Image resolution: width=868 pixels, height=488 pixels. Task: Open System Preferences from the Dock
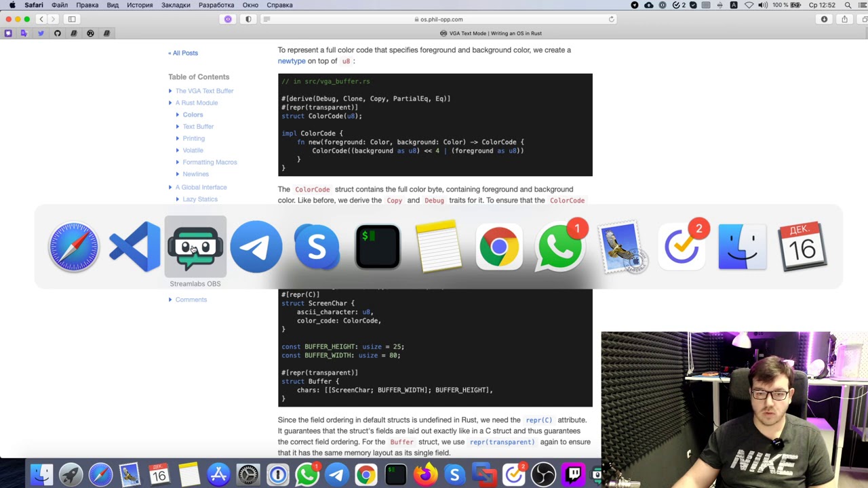(x=248, y=474)
